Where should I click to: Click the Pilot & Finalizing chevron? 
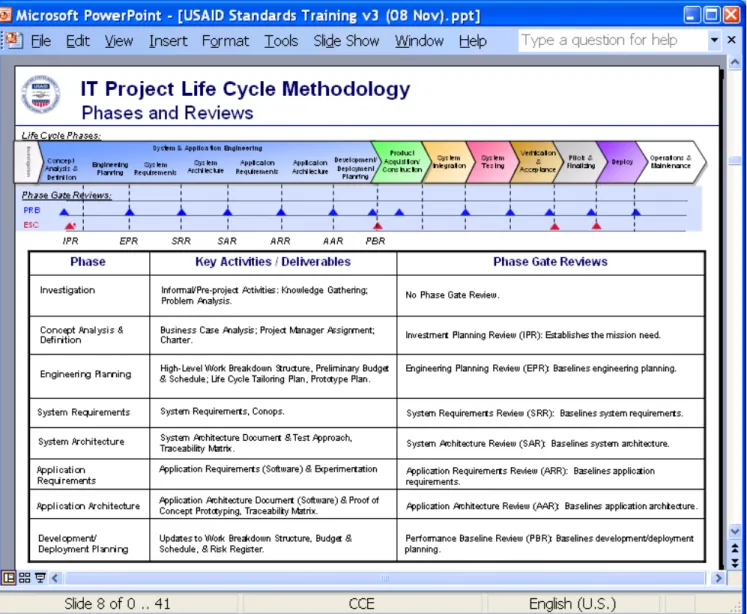coord(579,162)
